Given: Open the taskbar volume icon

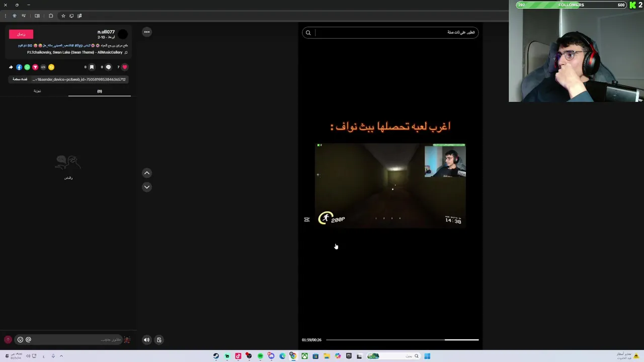Looking at the screenshot, I should [x=28, y=356].
